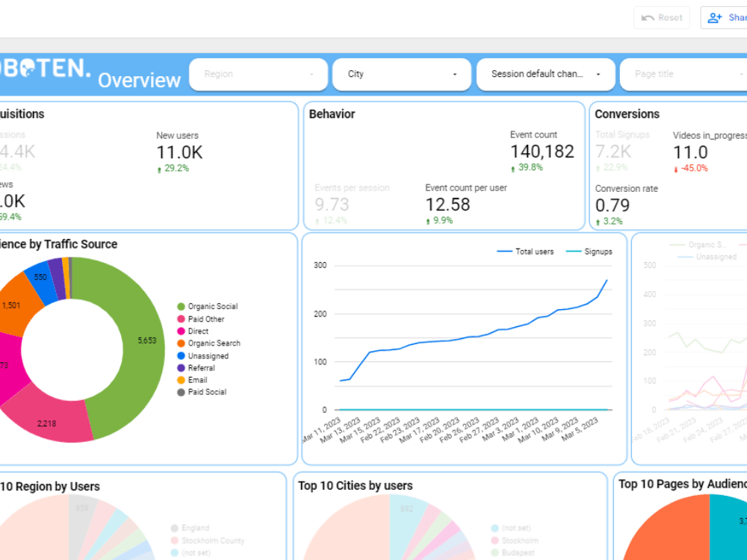Click the Events per session 9.73 value
Screen dimensions: 747x560
point(332,205)
